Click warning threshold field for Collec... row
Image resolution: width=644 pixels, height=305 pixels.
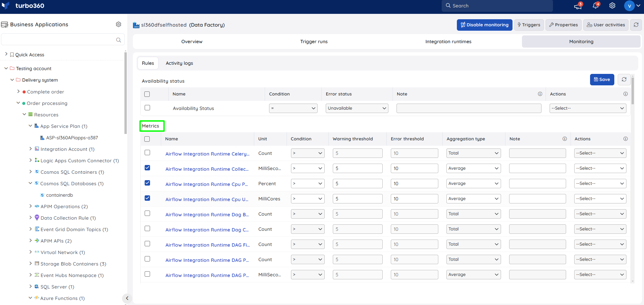pyautogui.click(x=358, y=168)
